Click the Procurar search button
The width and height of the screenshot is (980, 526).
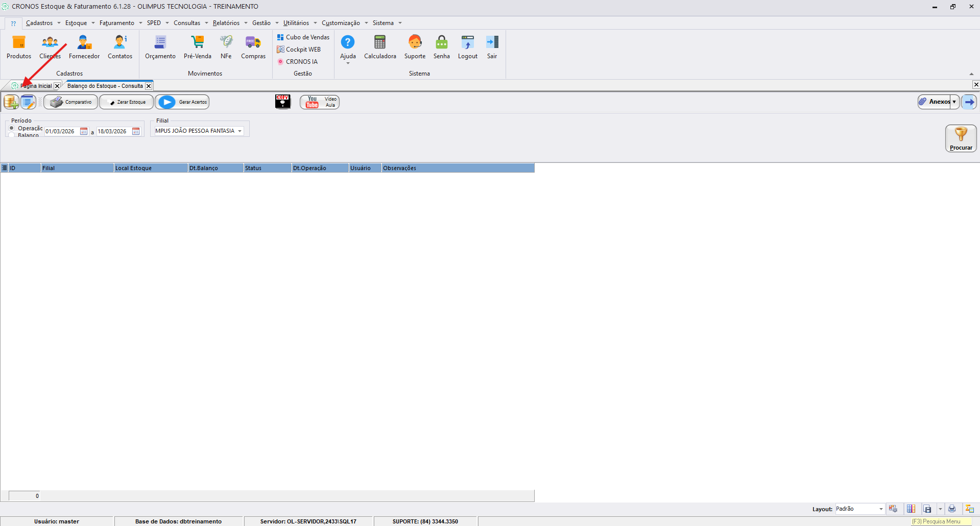[x=961, y=138]
